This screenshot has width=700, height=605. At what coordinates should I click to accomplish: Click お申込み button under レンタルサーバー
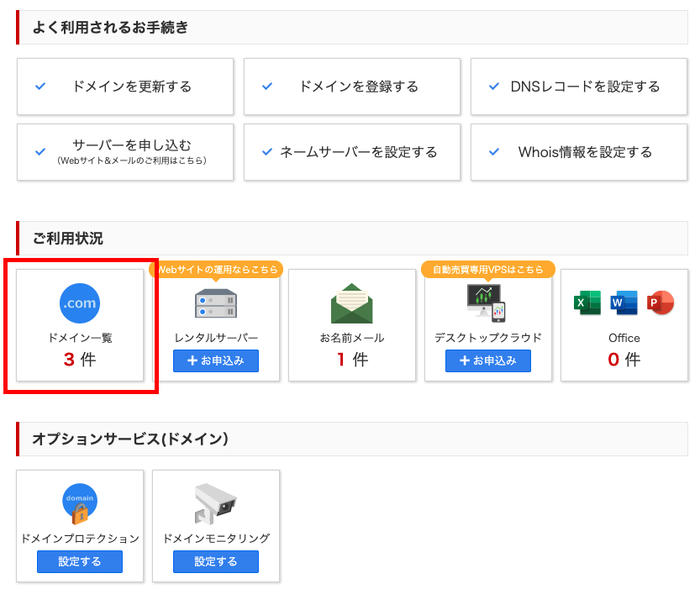click(x=216, y=360)
